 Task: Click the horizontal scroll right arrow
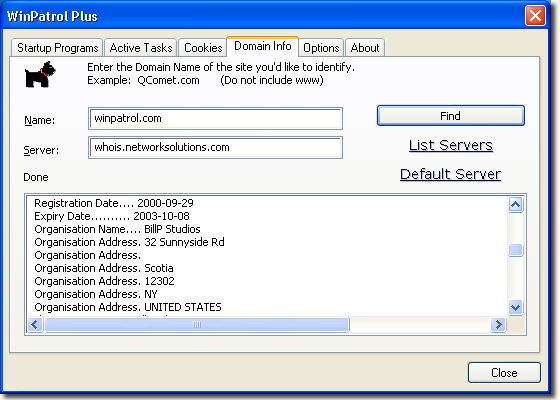tap(498, 325)
